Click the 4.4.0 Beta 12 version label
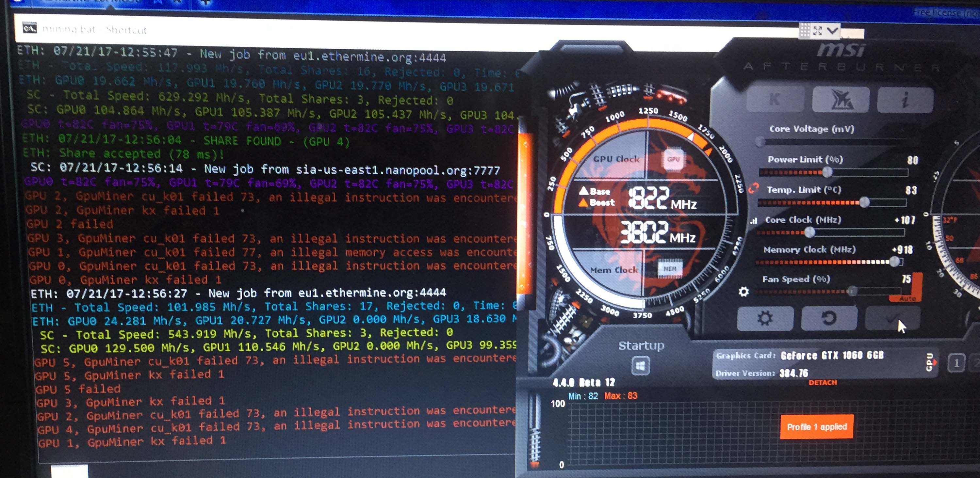This screenshot has height=478, width=980. [583, 382]
